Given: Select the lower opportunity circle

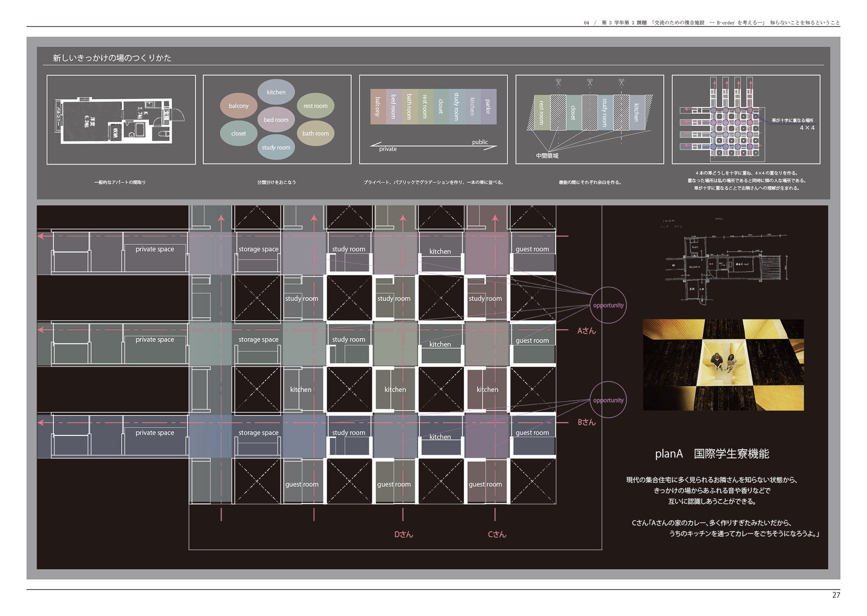Looking at the screenshot, I should pyautogui.click(x=608, y=400).
